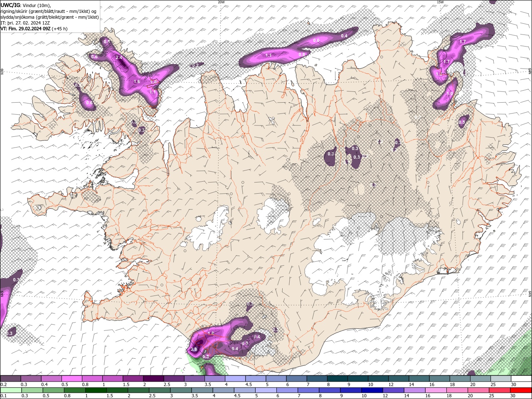This screenshot has height=399, width=532.
Task: Click the 16 label in the upper legend row
Action: (432, 384)
